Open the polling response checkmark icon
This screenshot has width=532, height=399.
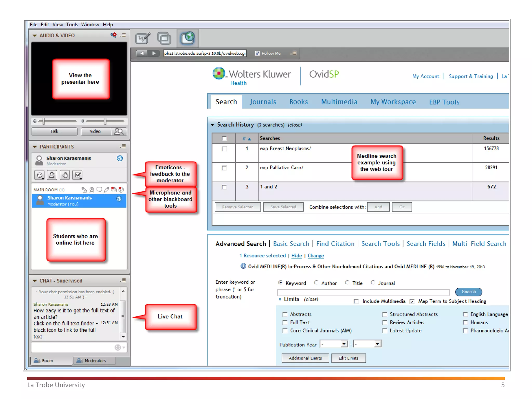point(78,175)
